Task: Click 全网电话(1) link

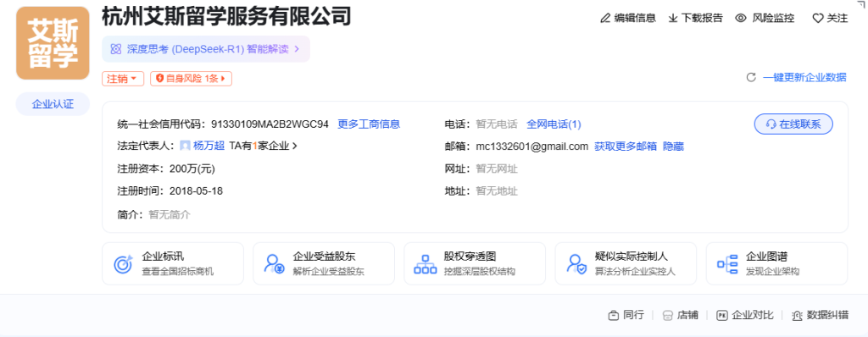Action: (554, 124)
